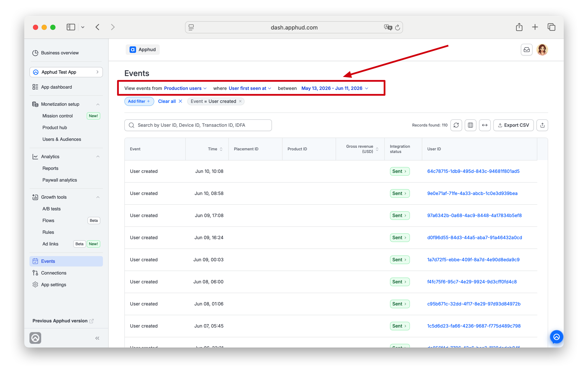
Task: Open Flows page
Action: click(x=48, y=220)
